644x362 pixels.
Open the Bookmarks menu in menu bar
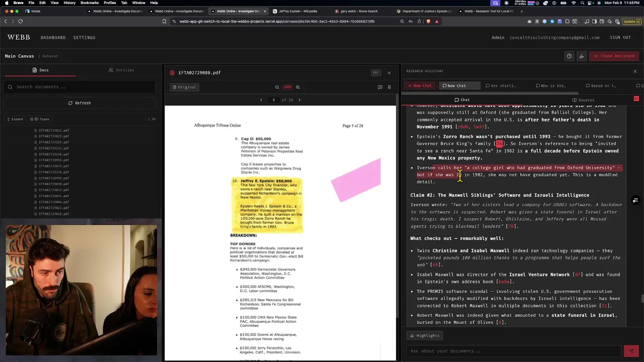(90, 3)
